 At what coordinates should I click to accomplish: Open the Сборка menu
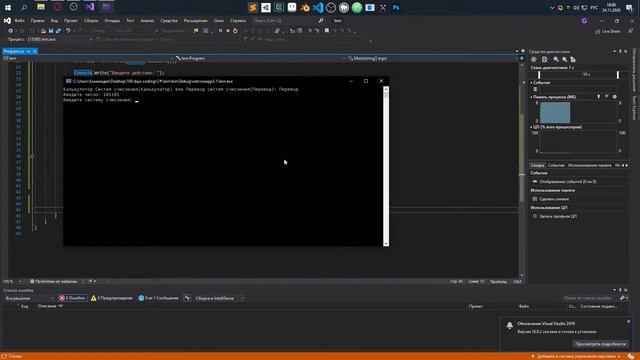[x=91, y=20]
